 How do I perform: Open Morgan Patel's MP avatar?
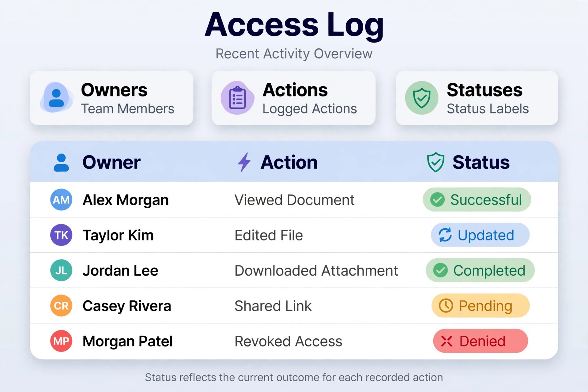click(x=61, y=341)
